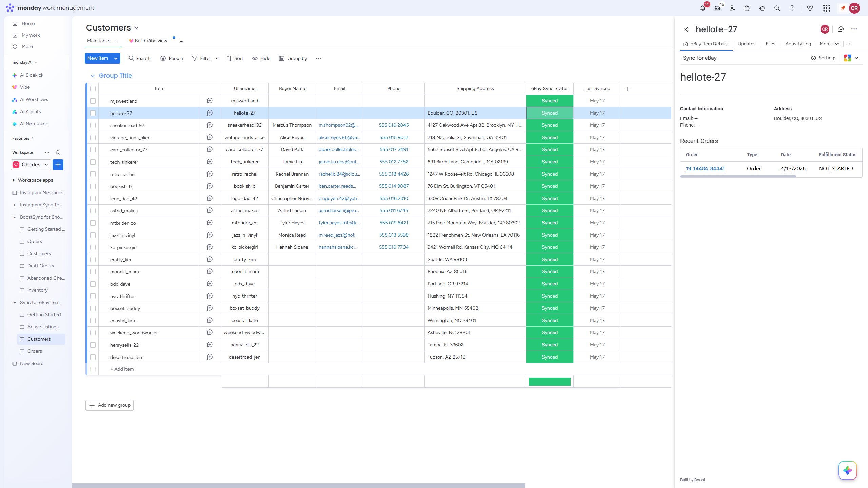
Task: Switch to the Main table view tab
Action: click(x=98, y=41)
